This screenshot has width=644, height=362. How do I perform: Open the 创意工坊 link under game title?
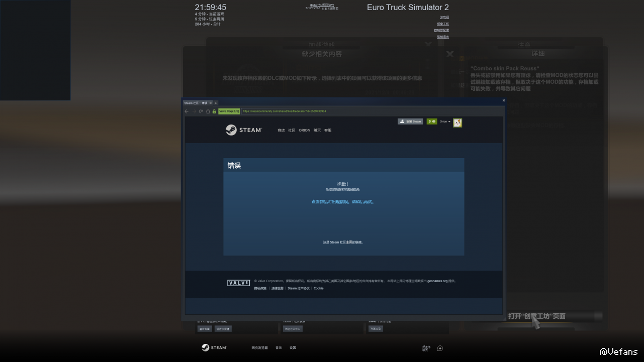(443, 24)
